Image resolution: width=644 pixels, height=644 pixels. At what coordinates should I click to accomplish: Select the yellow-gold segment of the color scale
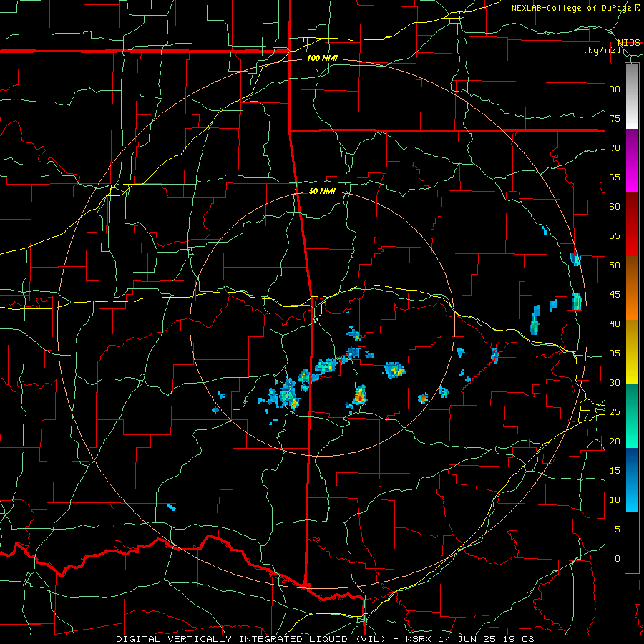coord(632,352)
